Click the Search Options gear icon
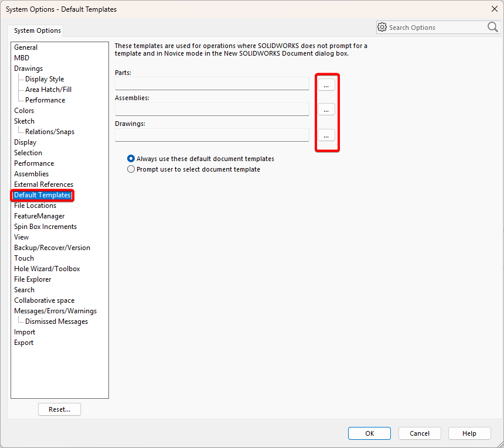Image resolution: width=504 pixels, height=448 pixels. (x=382, y=28)
